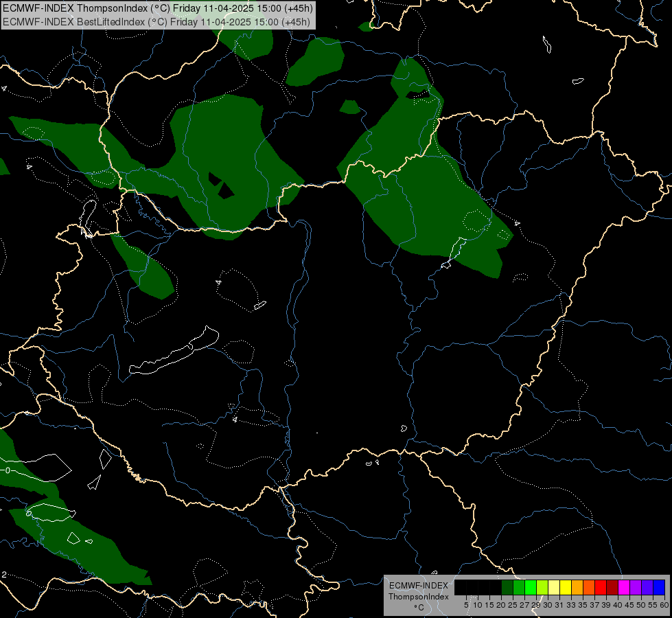Viewport: 672px width, 618px height.
Task: Click the legend tick value 5
Action: click(466, 605)
